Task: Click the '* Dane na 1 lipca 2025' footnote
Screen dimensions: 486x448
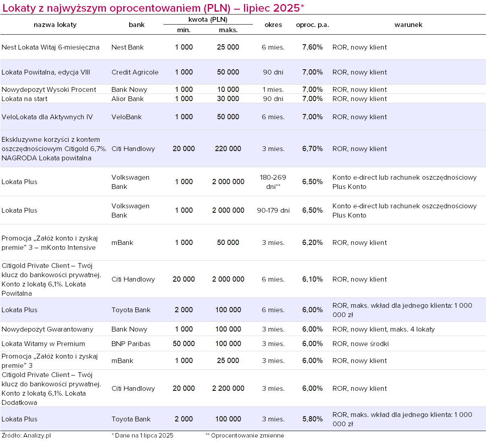Action: click(x=143, y=436)
